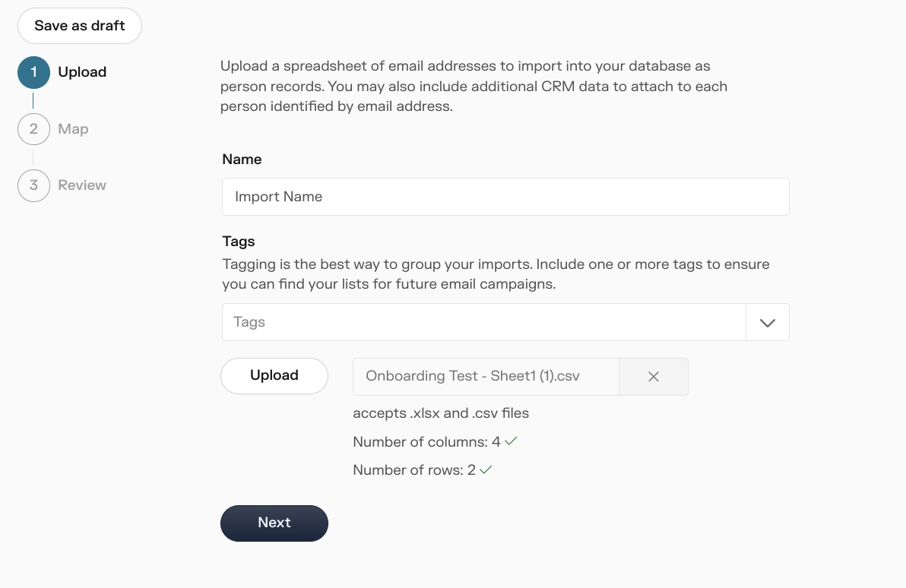906x588 pixels.
Task: Go to step 2 Map circle
Action: tap(33, 129)
